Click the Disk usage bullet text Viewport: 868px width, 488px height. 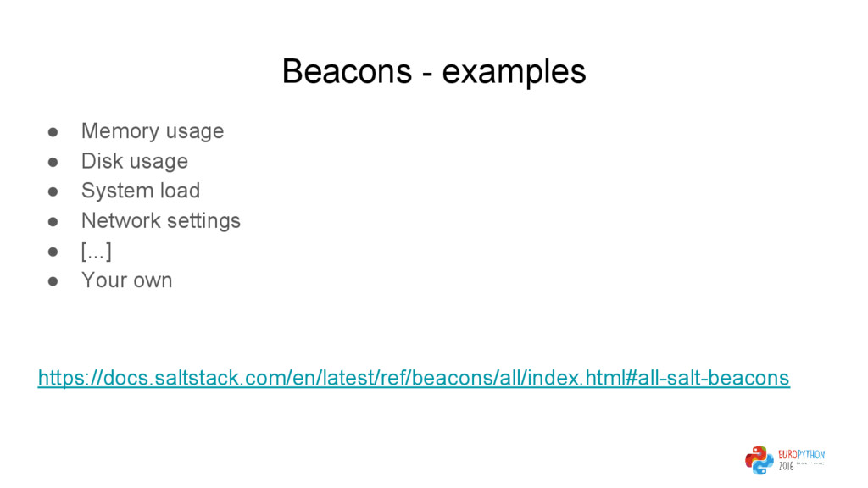tap(135, 162)
